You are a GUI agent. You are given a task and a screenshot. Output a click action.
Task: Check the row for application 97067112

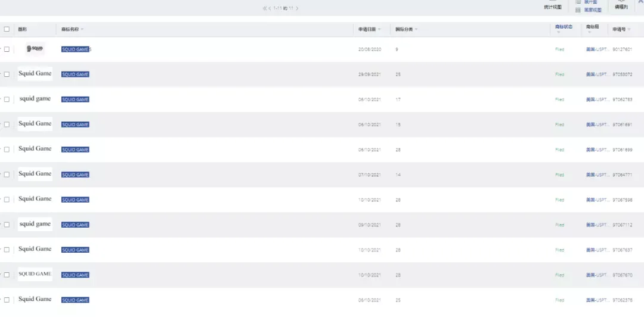point(7,225)
